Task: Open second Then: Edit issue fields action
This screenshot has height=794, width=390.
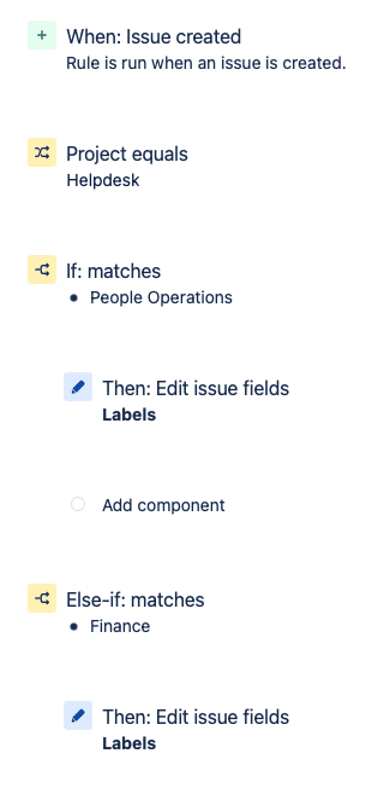Action: tap(196, 717)
